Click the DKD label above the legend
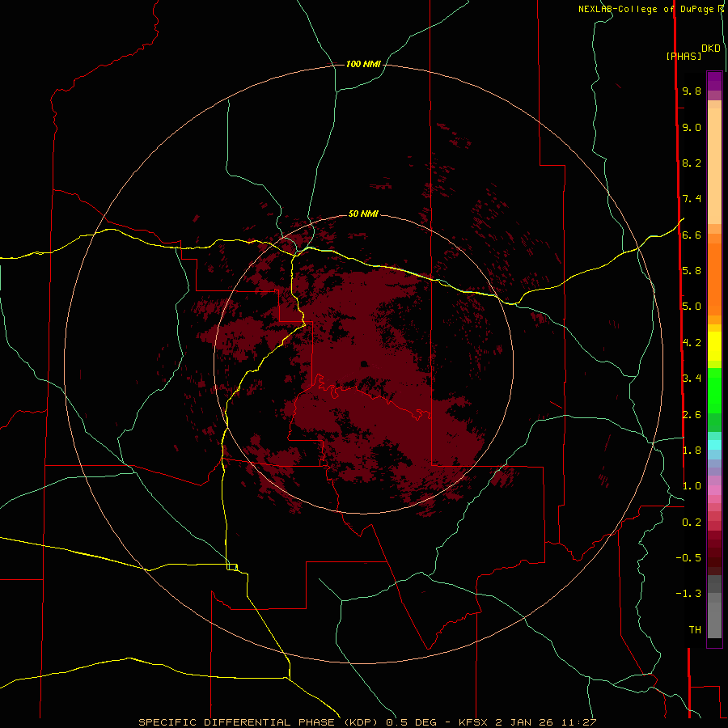The width and height of the screenshot is (728, 728). click(x=710, y=49)
